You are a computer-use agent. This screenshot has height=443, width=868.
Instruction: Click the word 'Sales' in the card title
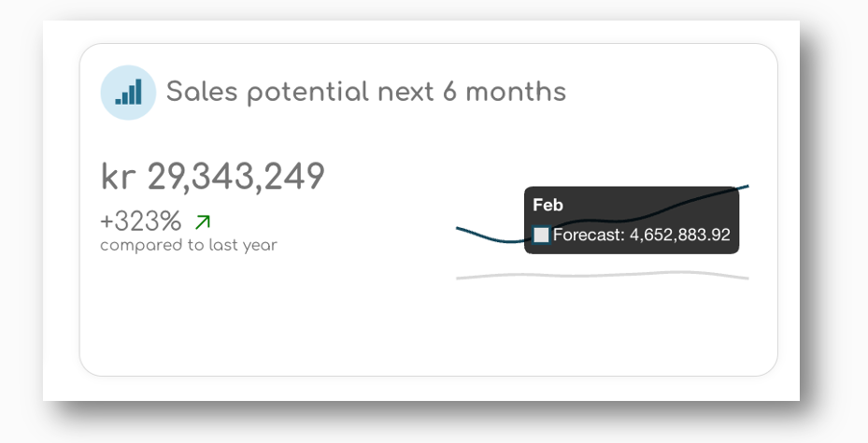(x=202, y=92)
